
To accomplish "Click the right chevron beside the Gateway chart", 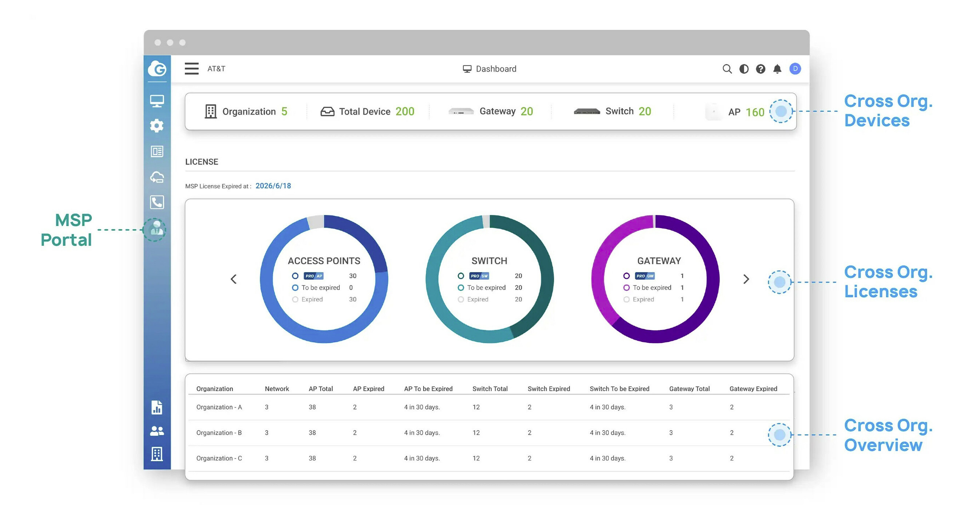I will 746,279.
